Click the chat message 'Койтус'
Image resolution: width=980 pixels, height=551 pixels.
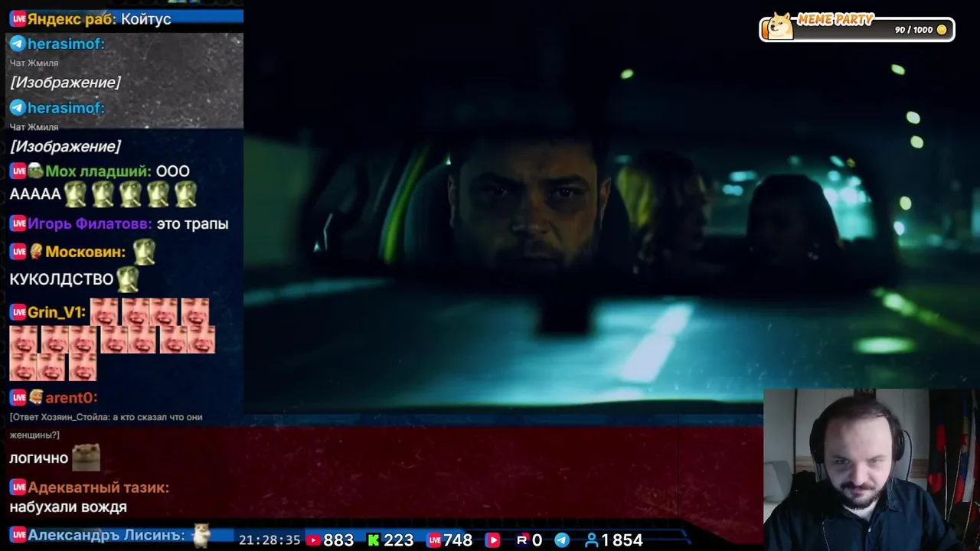tap(145, 18)
